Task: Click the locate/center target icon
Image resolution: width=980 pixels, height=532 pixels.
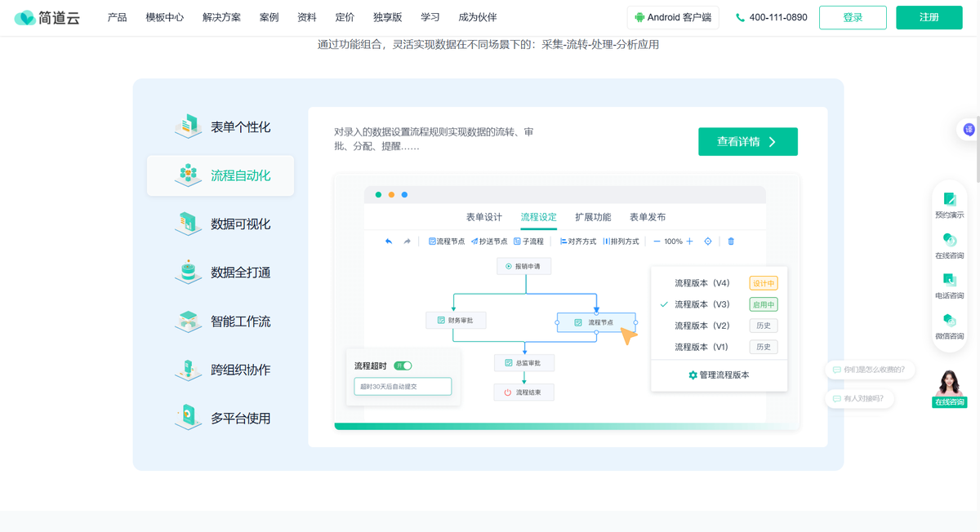Action: tap(708, 242)
